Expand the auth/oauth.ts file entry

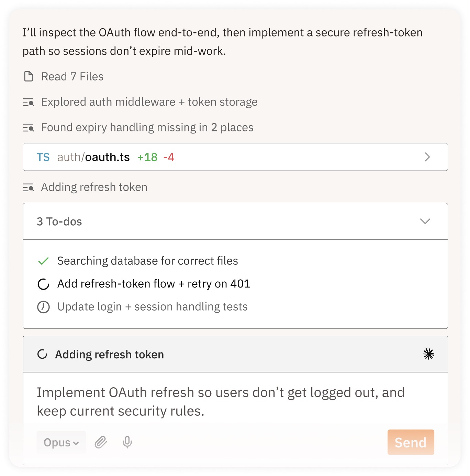click(x=427, y=157)
